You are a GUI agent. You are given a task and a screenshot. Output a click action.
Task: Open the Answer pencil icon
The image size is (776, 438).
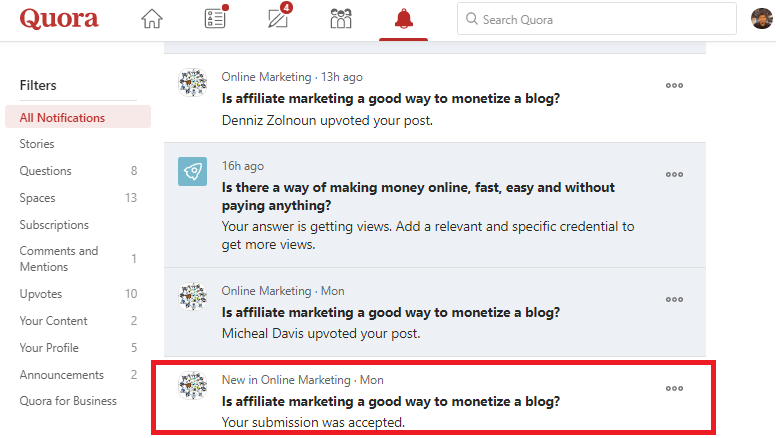pyautogui.click(x=279, y=17)
